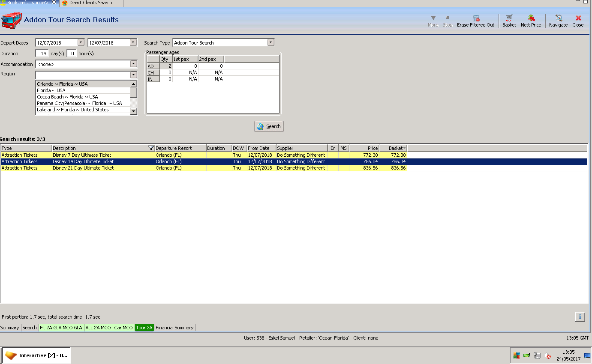
Task: Open the Flt 2A GLA MCO GLA tab
Action: pyautogui.click(x=61, y=328)
